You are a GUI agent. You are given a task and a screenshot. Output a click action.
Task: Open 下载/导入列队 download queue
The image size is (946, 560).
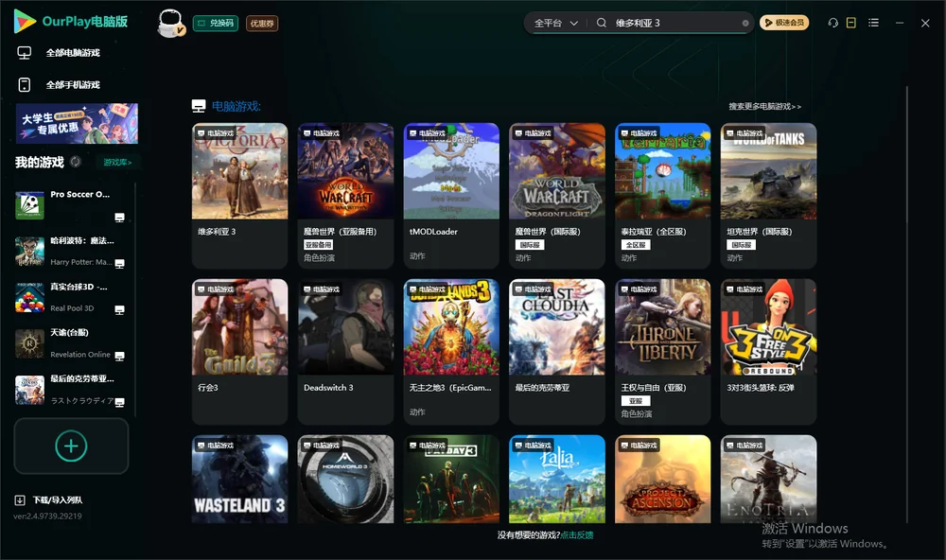[58, 500]
